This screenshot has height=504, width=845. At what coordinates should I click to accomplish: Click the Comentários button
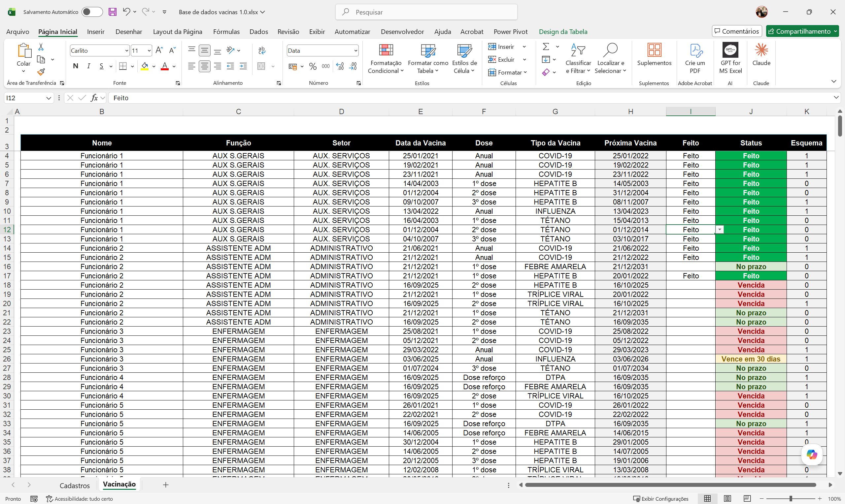(x=737, y=31)
